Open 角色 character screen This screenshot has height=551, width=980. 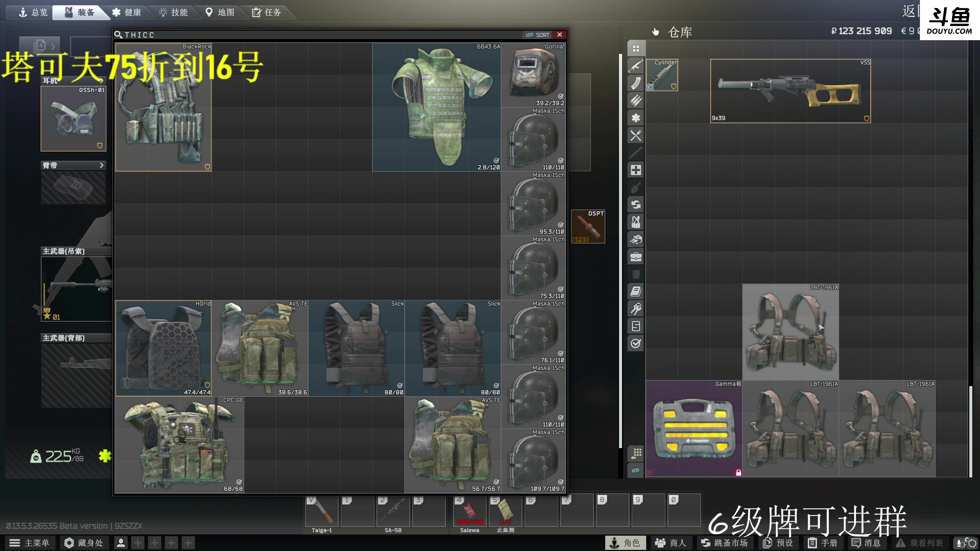(x=626, y=543)
